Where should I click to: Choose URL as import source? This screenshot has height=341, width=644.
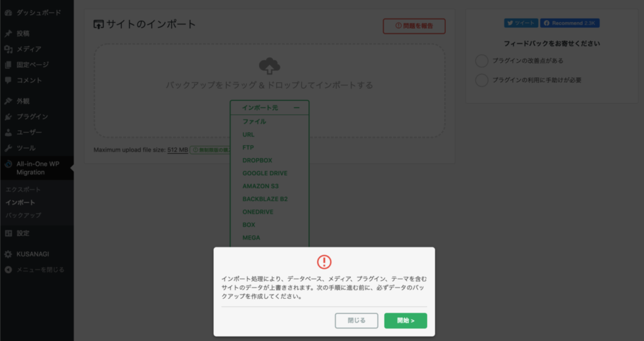coord(248,134)
